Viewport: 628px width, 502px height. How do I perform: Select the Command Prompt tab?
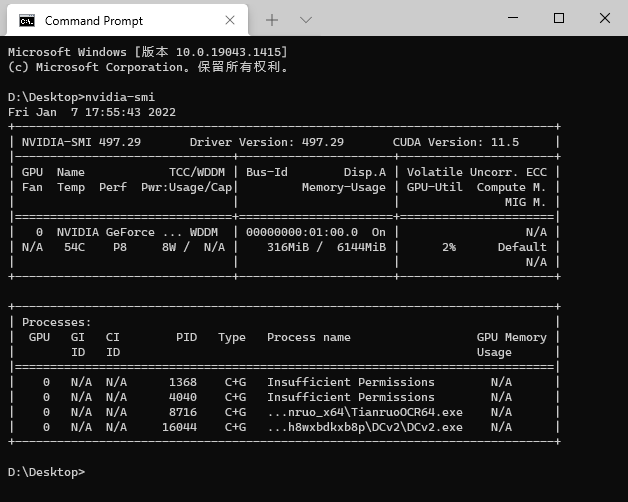pyautogui.click(x=127, y=20)
